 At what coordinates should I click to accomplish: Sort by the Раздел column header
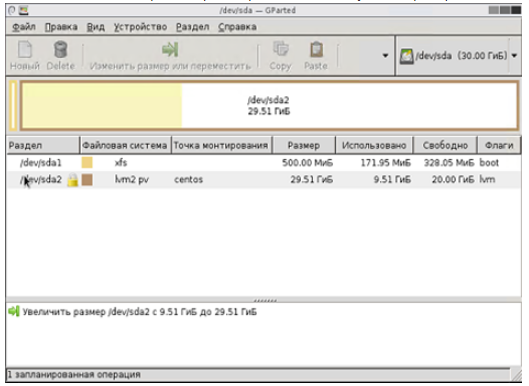tap(43, 145)
